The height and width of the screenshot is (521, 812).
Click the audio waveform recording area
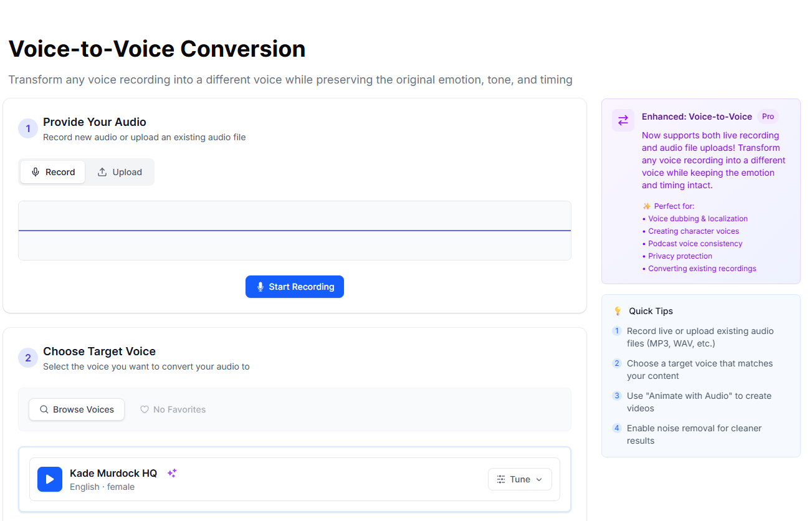click(294, 231)
